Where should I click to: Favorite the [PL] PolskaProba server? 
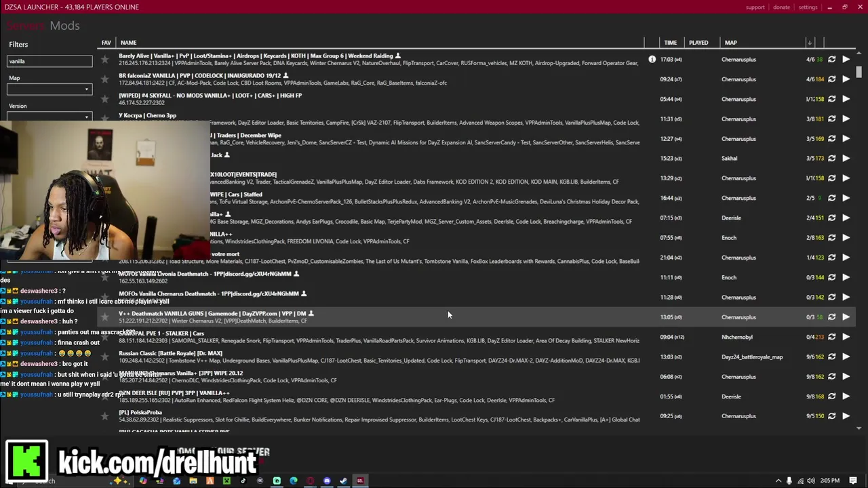pos(105,416)
